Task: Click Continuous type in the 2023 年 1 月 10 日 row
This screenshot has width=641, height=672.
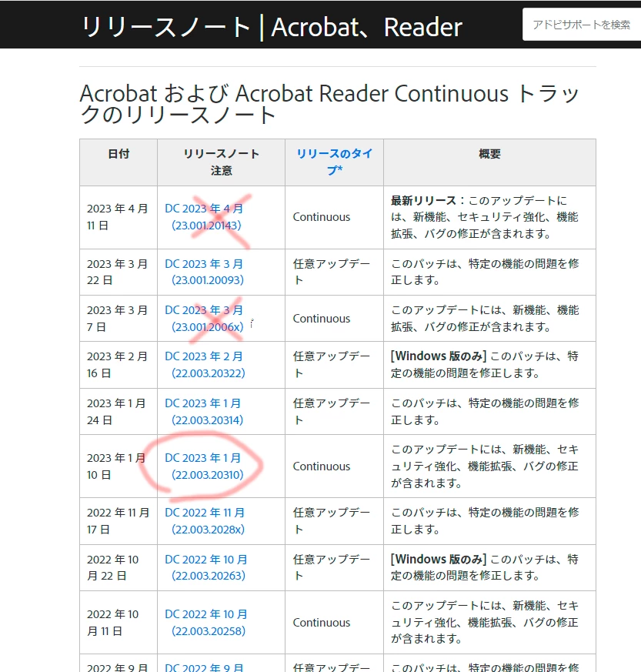Action: click(x=322, y=466)
